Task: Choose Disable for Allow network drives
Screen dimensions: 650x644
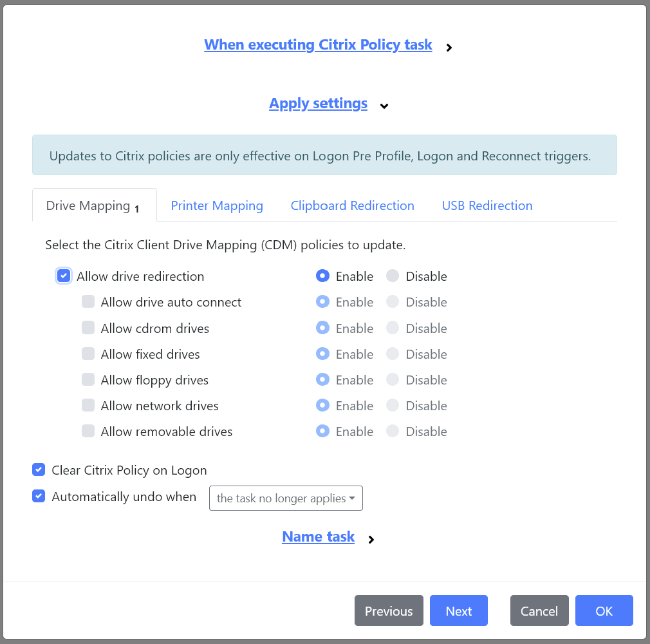Action: [x=393, y=405]
